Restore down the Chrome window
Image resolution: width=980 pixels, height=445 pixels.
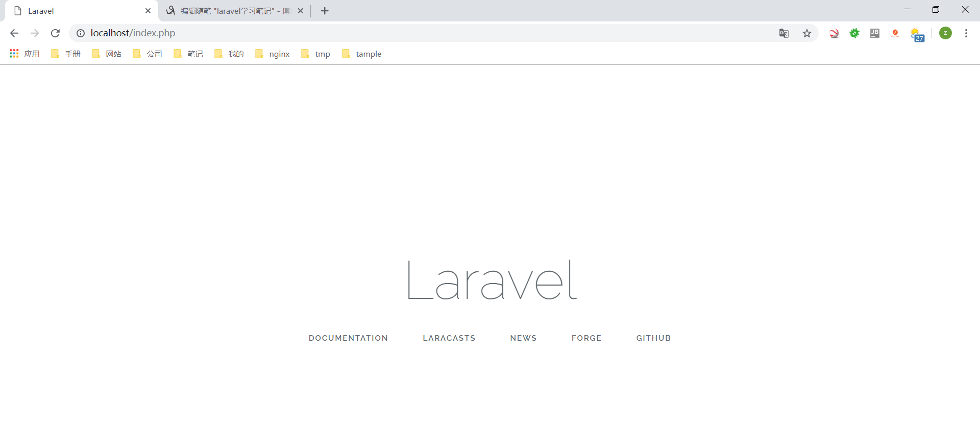(936, 9)
